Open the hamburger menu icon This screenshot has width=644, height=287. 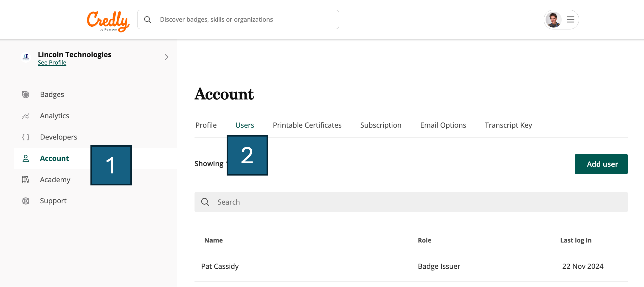(570, 20)
